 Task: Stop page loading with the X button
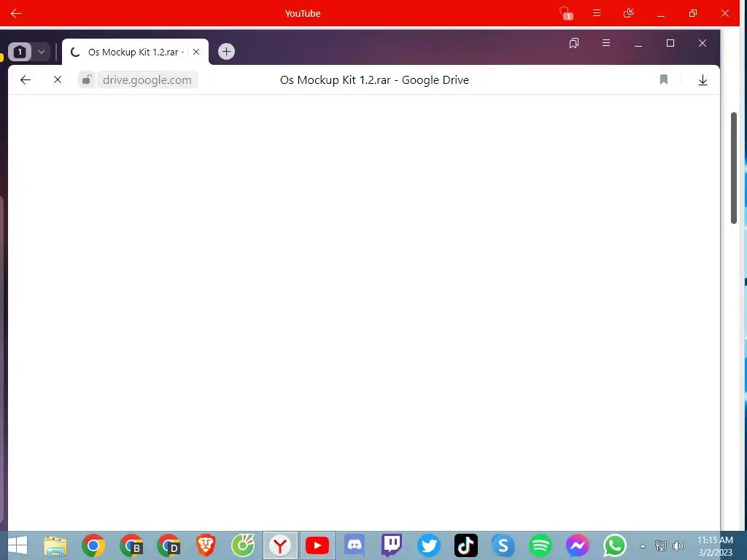(58, 80)
